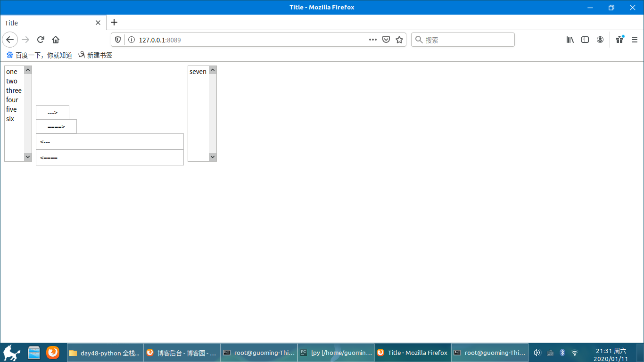Save page to Pocket

pos(386,40)
